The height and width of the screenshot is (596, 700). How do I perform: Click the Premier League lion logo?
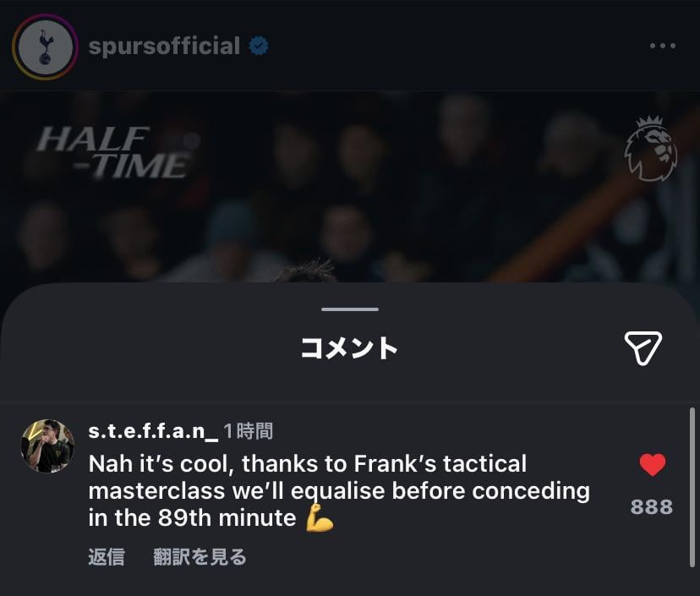pyautogui.click(x=650, y=150)
